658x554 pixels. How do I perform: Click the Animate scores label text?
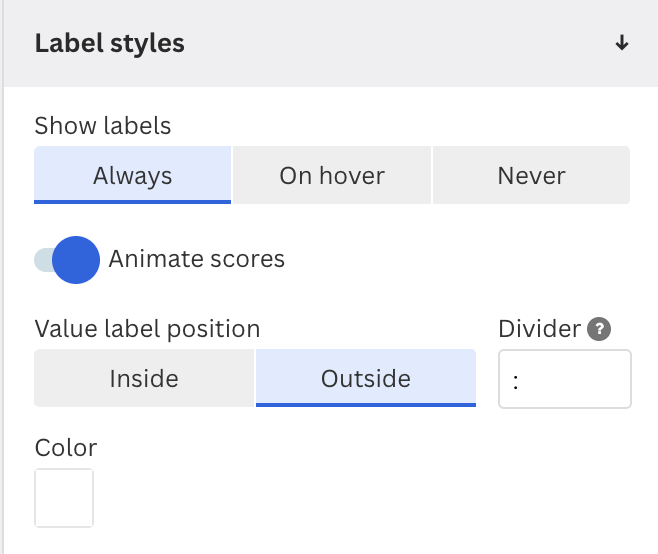[197, 259]
